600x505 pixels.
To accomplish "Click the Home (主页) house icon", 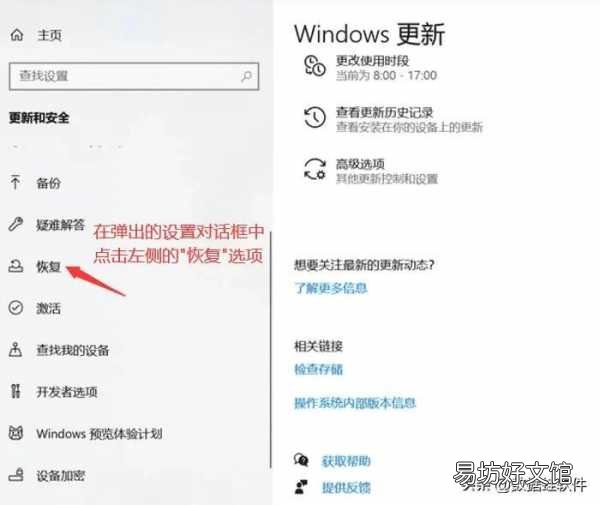I will click(16, 35).
